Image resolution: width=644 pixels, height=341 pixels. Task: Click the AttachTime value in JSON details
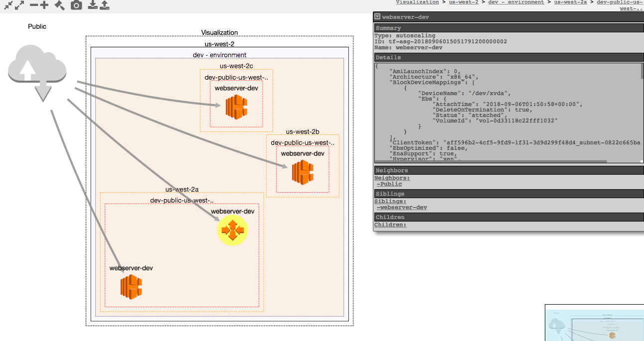click(x=531, y=104)
